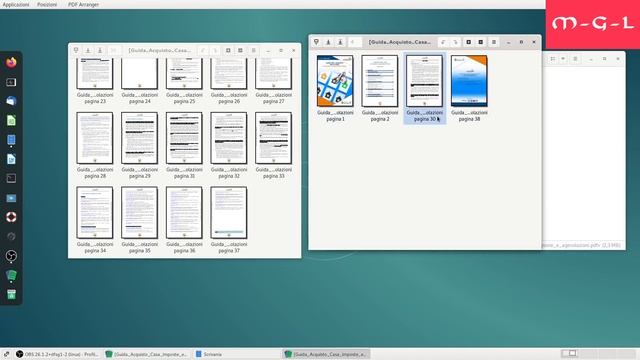Rotate right using the front window toolbar
This screenshot has width=640, height=360.
(455, 42)
